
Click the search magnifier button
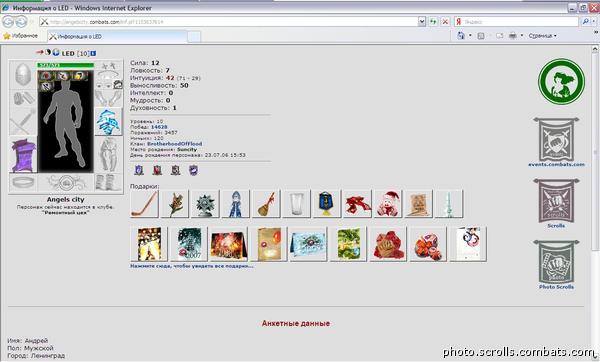coord(585,22)
